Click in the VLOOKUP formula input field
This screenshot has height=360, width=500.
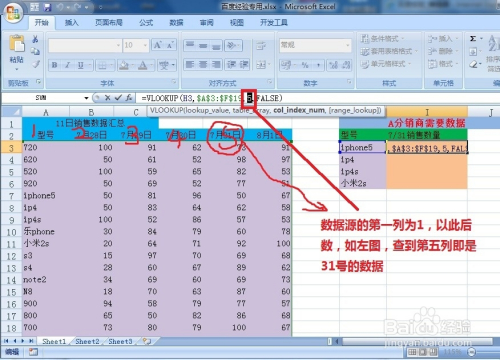point(318,98)
